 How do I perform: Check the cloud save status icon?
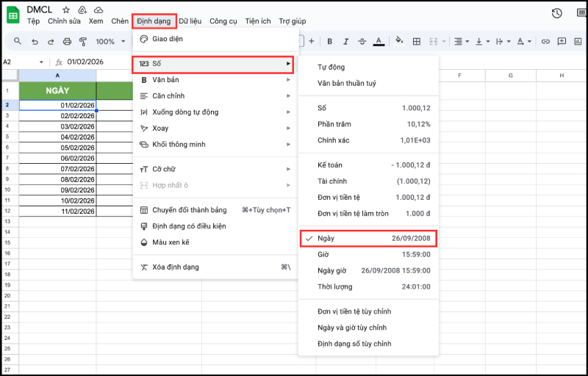click(x=98, y=10)
